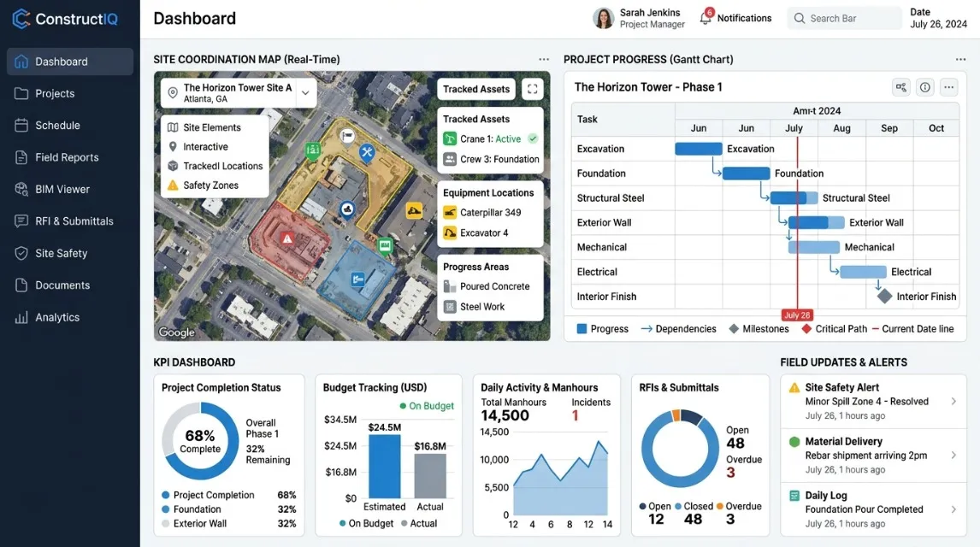Image resolution: width=980 pixels, height=547 pixels.
Task: Select Crane 1 Active asset
Action: (491, 138)
